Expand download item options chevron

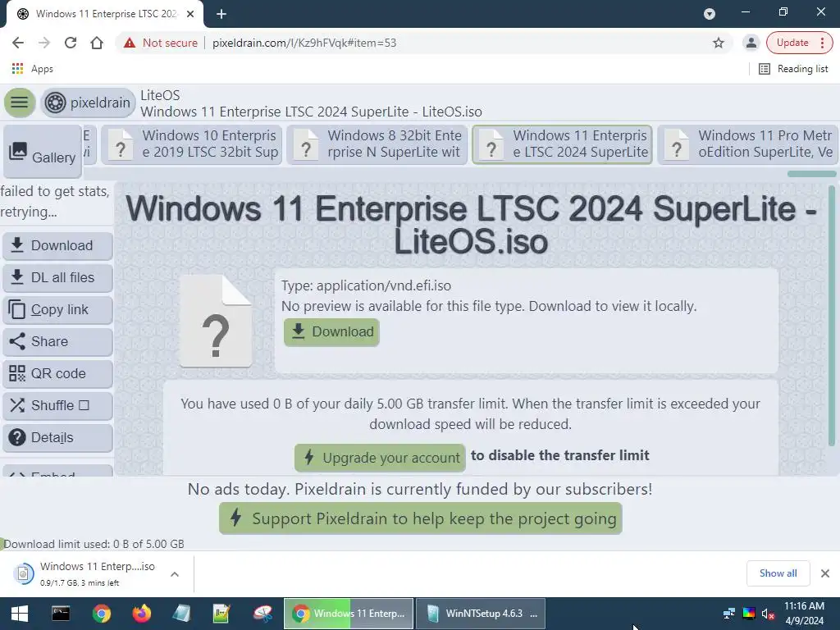pos(175,574)
